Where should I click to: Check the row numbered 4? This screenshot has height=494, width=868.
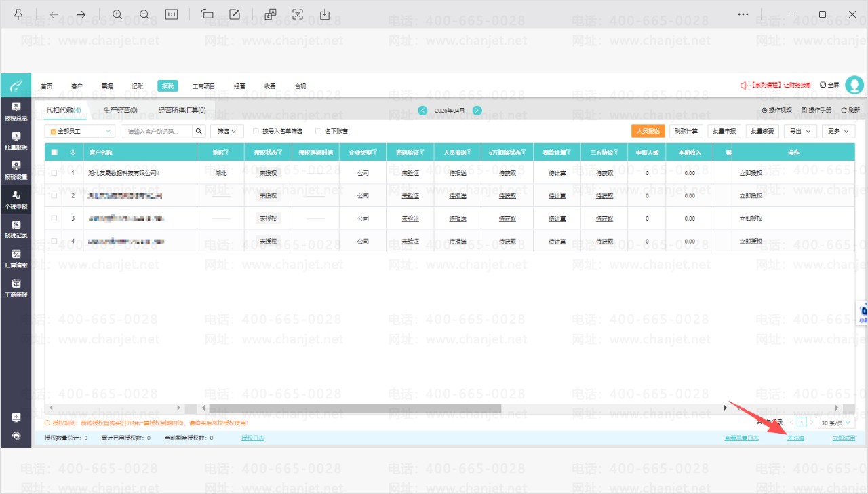(54, 241)
